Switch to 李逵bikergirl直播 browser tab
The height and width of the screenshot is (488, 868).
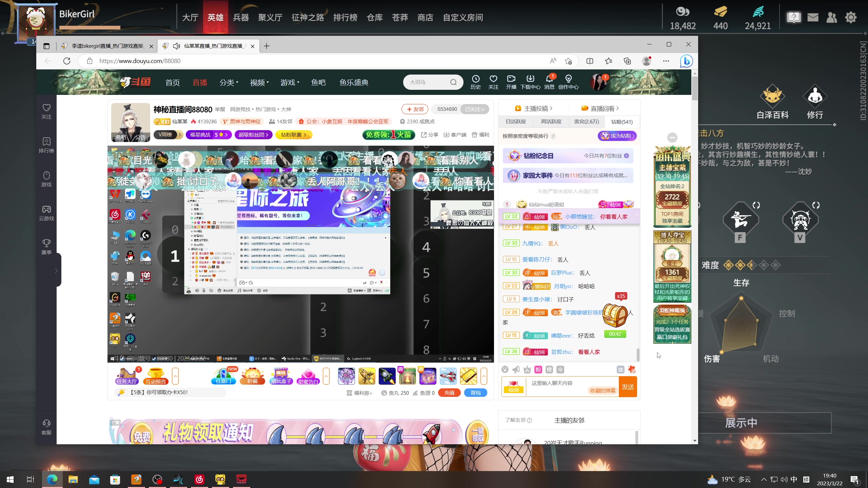point(107,46)
